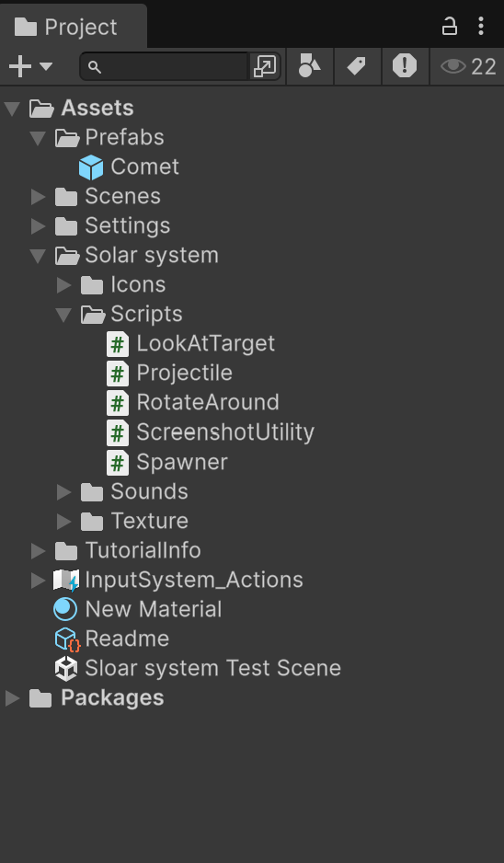Open the Search by Type filter icon
Image resolution: width=504 pixels, height=863 pixels.
point(309,66)
